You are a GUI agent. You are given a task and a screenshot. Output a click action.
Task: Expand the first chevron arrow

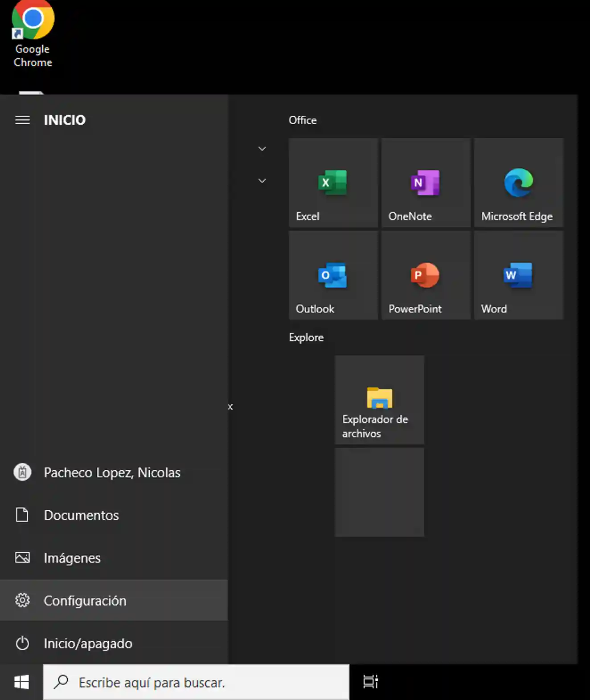click(x=262, y=149)
